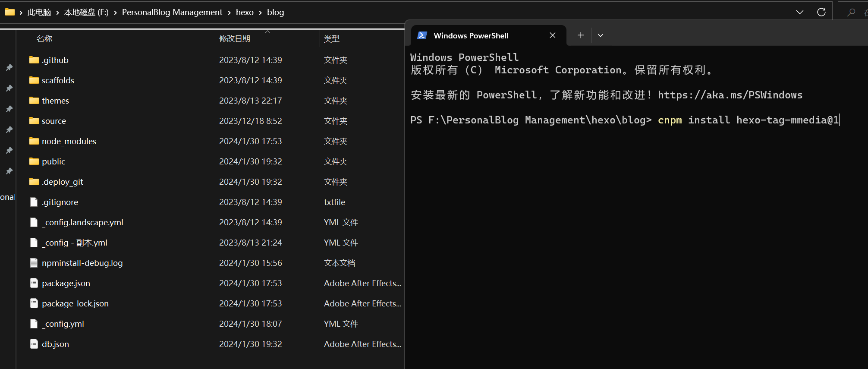Viewport: 868px width, 369px height.
Task: Select the .deploy_git folder name
Action: click(x=63, y=182)
